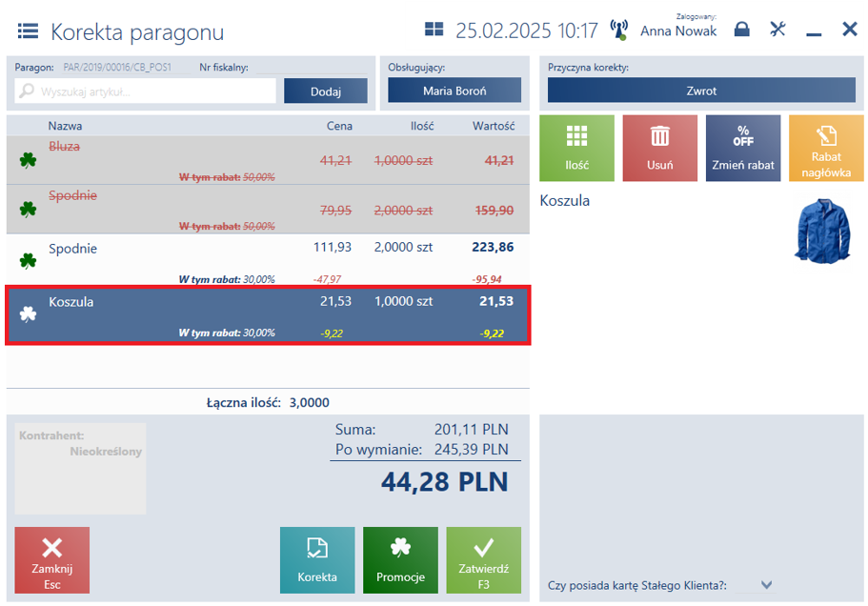Screen dimensions: 868x606
Task: Click the Usuń trash tile
Action: [660, 149]
